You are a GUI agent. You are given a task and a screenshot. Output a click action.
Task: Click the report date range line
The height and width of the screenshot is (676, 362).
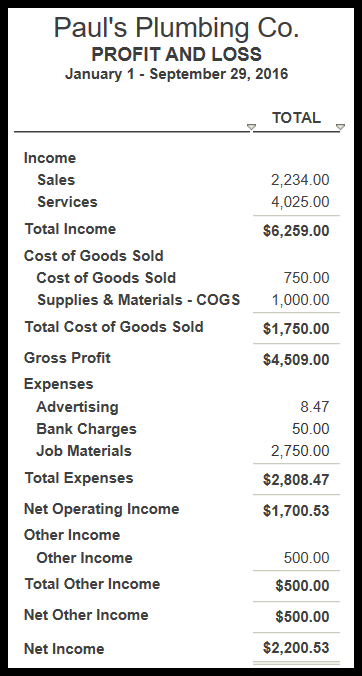pyautogui.click(x=176, y=74)
